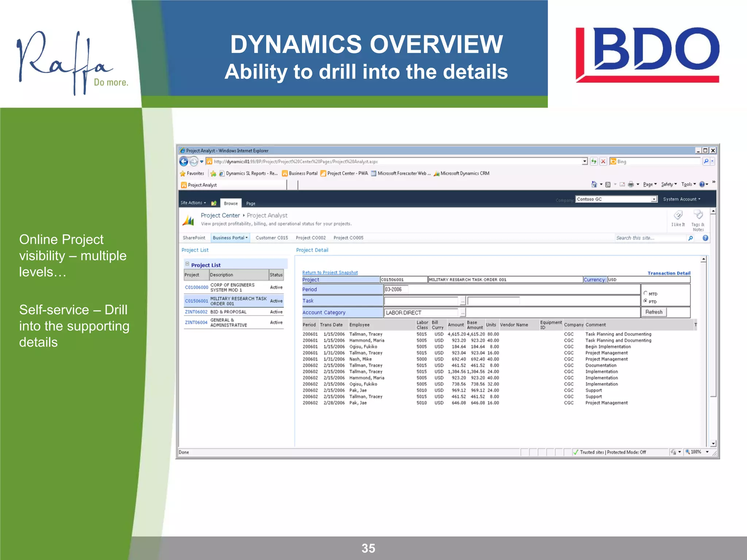Click the RSS Feeds icon
Screen dimensions: 747x560
pyautogui.click(x=608, y=184)
